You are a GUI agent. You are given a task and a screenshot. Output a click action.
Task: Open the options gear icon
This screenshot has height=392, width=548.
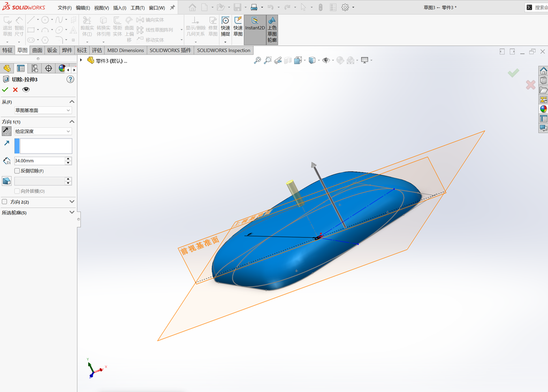[x=345, y=7]
